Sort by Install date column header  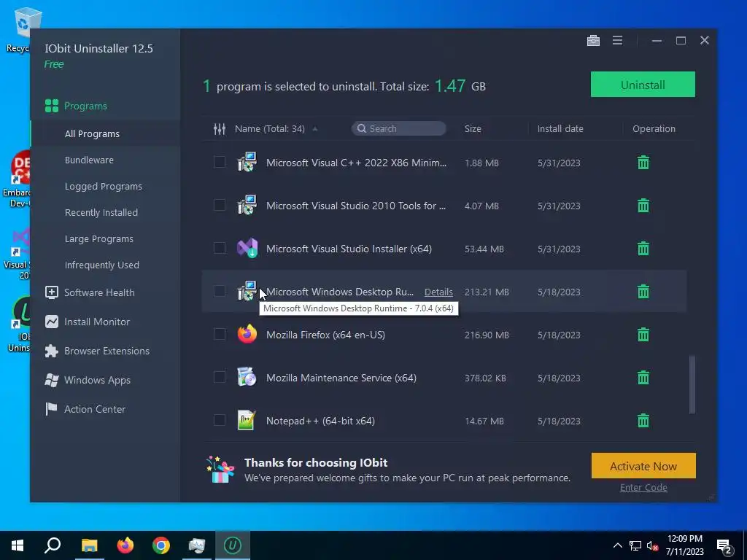click(x=560, y=128)
